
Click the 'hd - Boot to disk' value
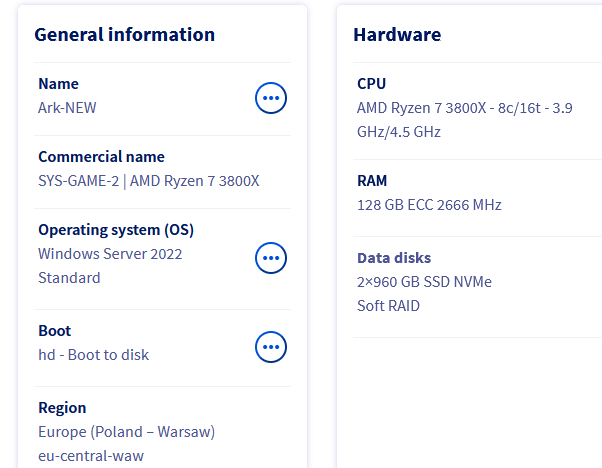click(93, 355)
